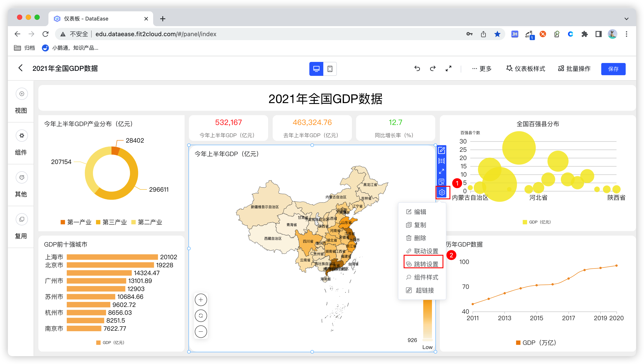Open fullscreen preview of the dashboard
This screenshot has height=364, width=644.
[448, 68]
